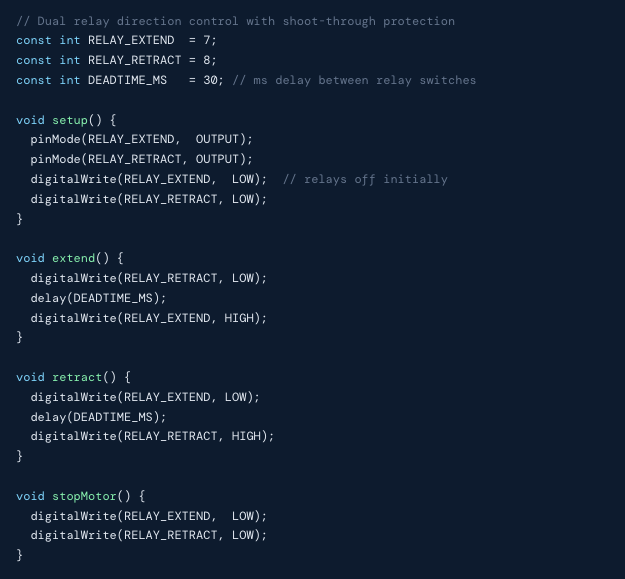Viewport: 625px width, 579px height.
Task: Click the closing brace of stopMotor
Action: coord(20,555)
